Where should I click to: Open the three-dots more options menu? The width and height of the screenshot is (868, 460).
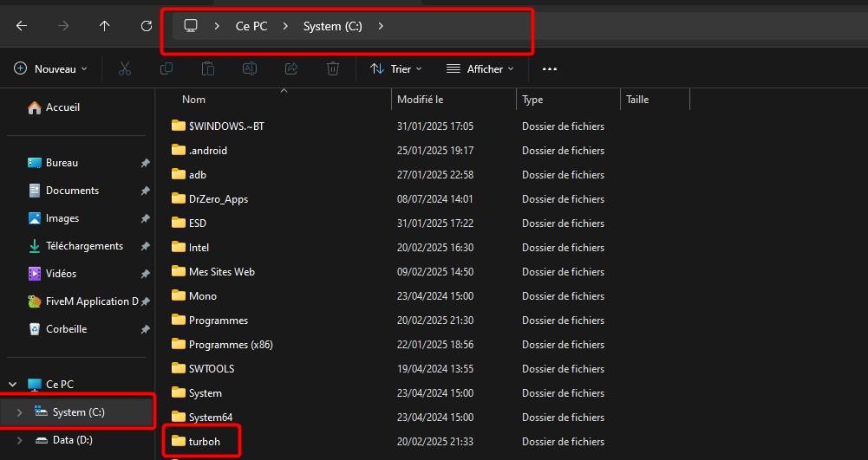549,69
